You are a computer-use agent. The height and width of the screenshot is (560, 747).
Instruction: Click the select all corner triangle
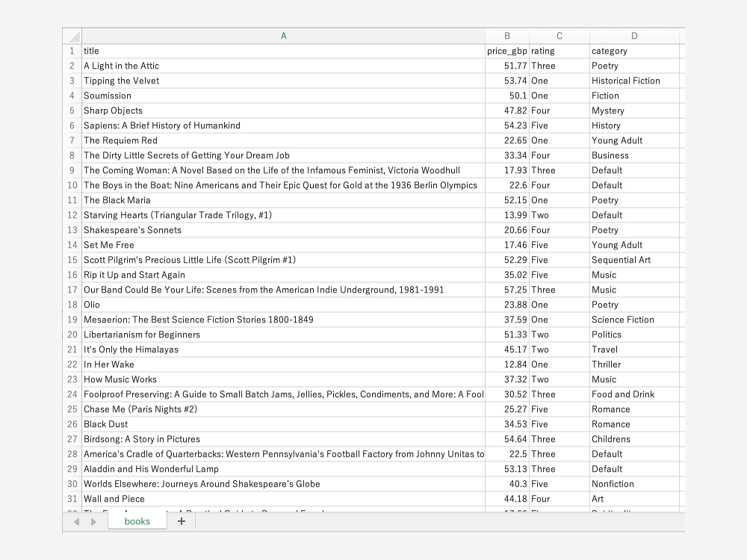(x=74, y=36)
